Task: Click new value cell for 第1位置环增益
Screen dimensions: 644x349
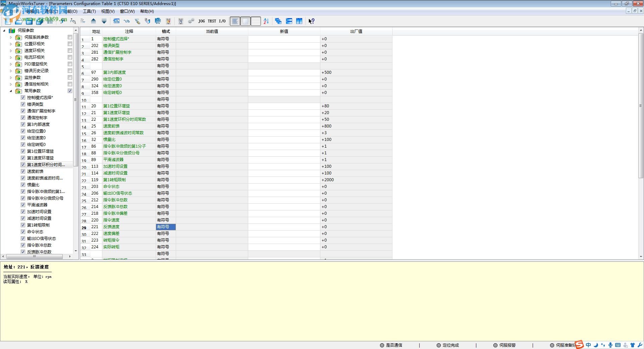Action: click(x=284, y=106)
